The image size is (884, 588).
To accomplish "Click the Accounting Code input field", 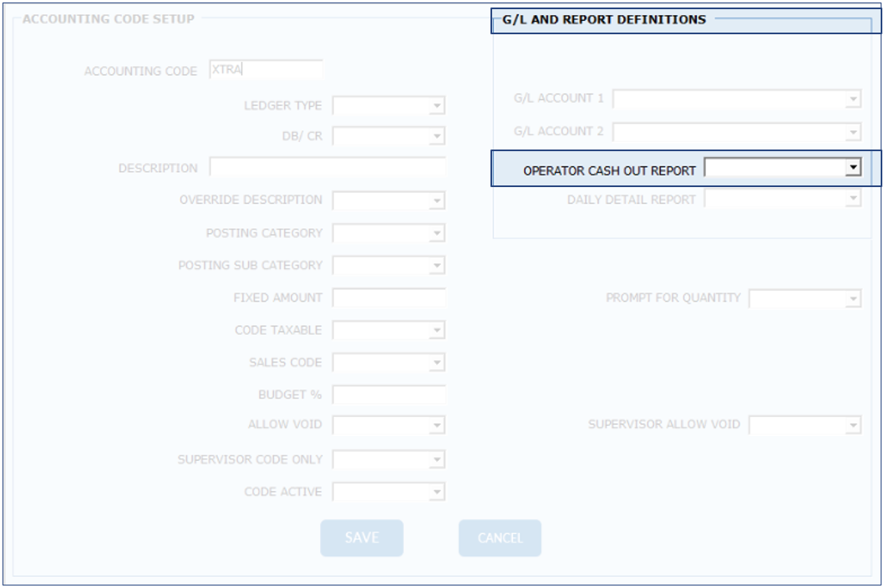I will coord(266,70).
